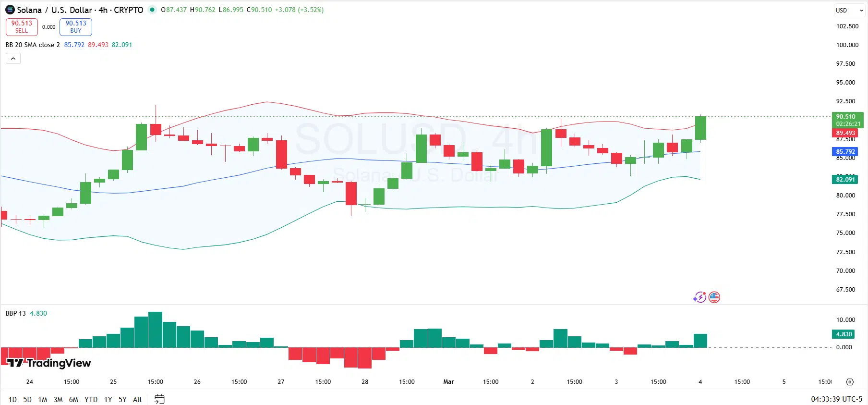868x405 pixels.
Task: Select the All time range
Action: pyautogui.click(x=137, y=399)
